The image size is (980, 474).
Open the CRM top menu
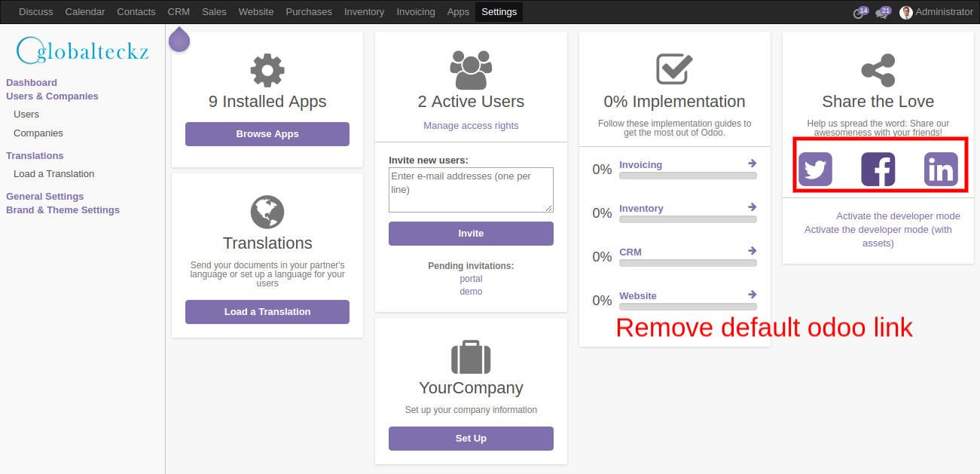click(179, 12)
